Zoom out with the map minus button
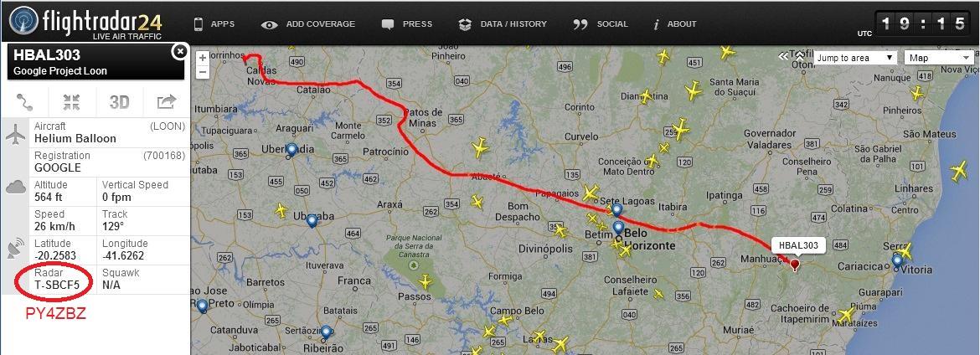The image size is (980, 355). (x=203, y=71)
